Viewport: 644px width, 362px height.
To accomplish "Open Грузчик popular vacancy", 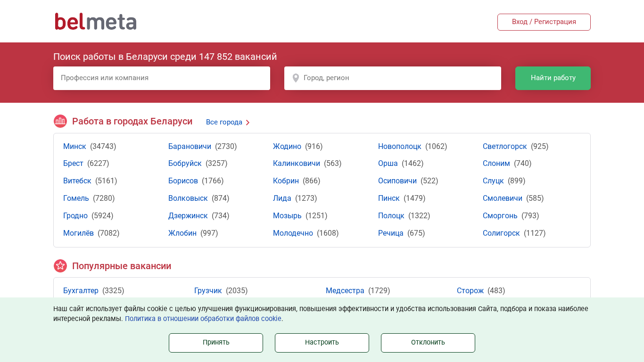I will click(x=208, y=291).
